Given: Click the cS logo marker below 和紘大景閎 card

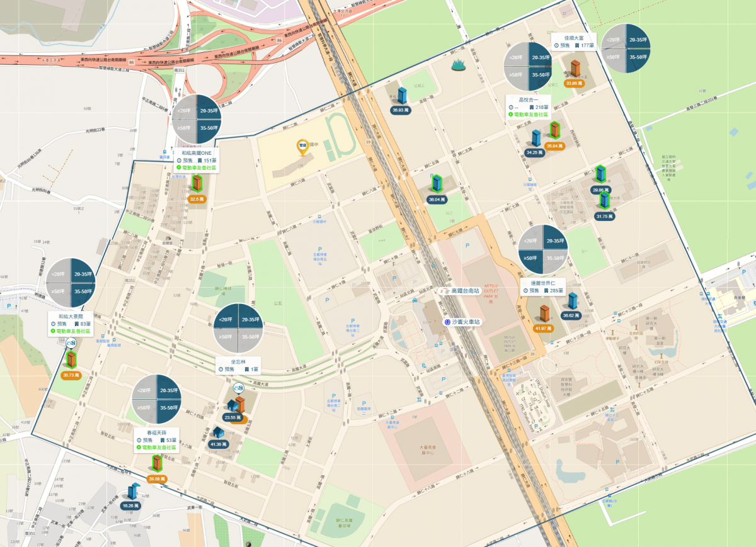Looking at the screenshot, I should (71, 344).
